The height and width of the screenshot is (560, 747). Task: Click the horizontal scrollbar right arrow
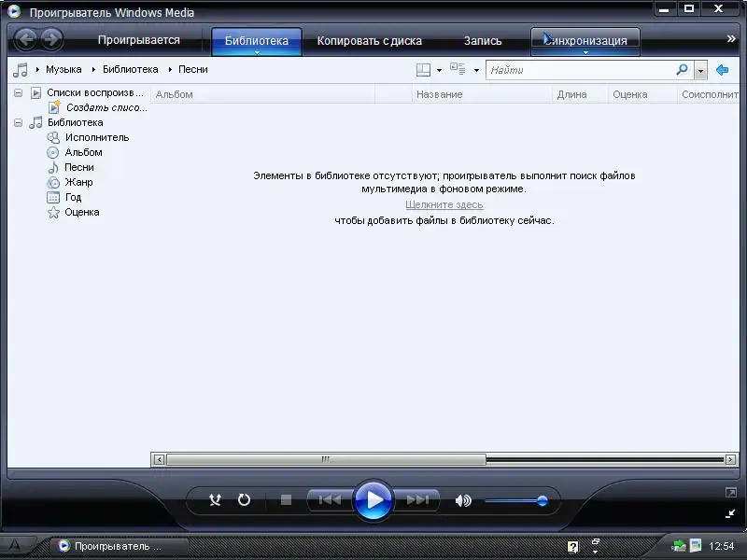tap(730, 459)
